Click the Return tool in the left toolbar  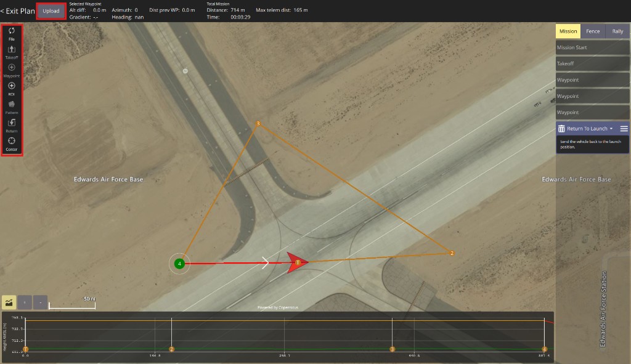click(11, 126)
